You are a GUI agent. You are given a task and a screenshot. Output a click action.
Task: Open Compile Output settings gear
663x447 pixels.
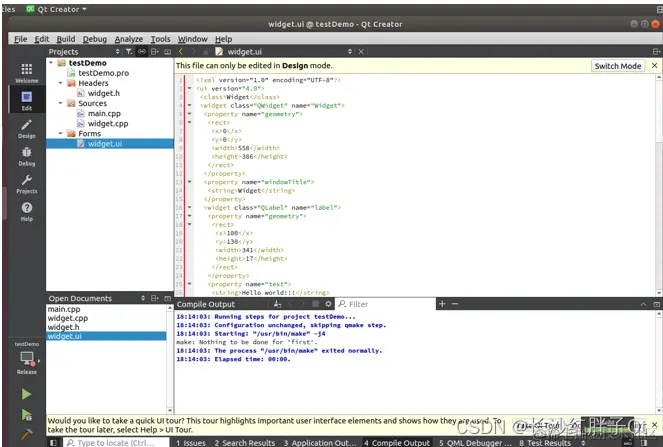(x=328, y=304)
